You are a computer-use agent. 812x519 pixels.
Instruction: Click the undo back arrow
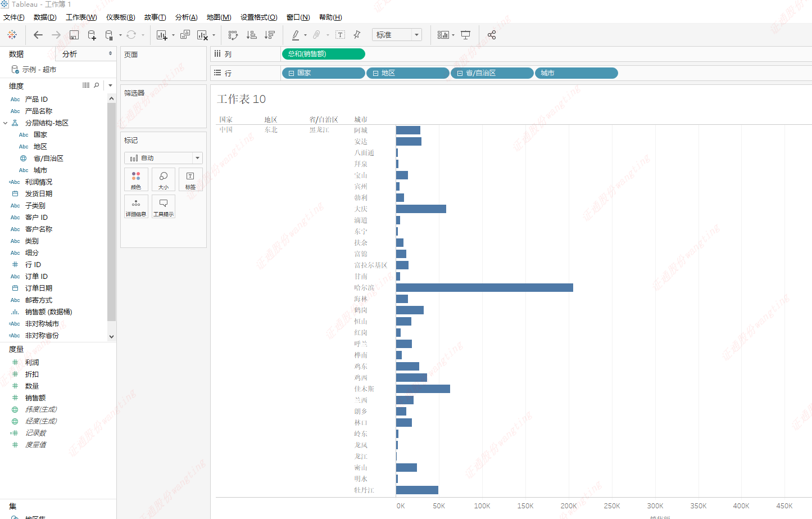38,35
